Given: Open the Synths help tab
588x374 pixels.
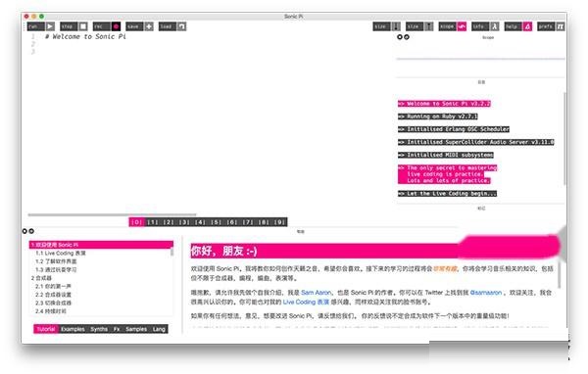Looking at the screenshot, I should (99, 329).
